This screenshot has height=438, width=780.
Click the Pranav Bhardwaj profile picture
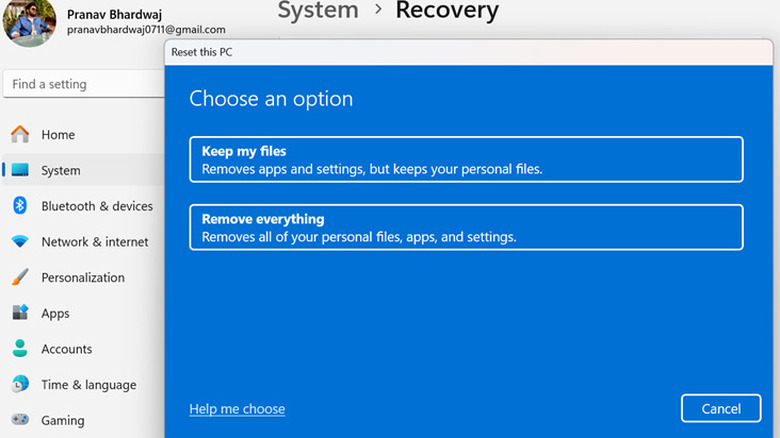[30, 20]
